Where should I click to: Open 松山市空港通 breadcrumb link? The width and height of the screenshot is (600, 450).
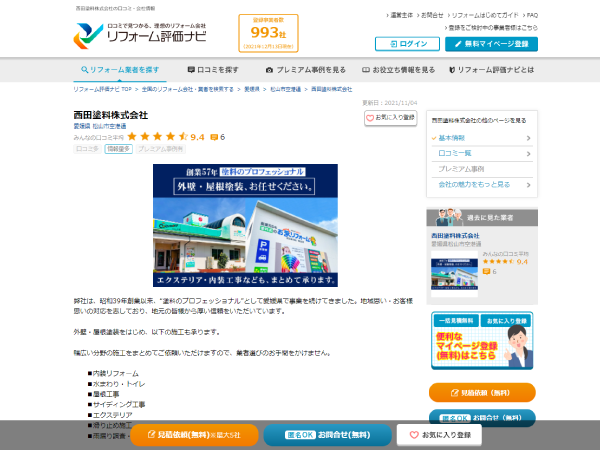pos(285,89)
